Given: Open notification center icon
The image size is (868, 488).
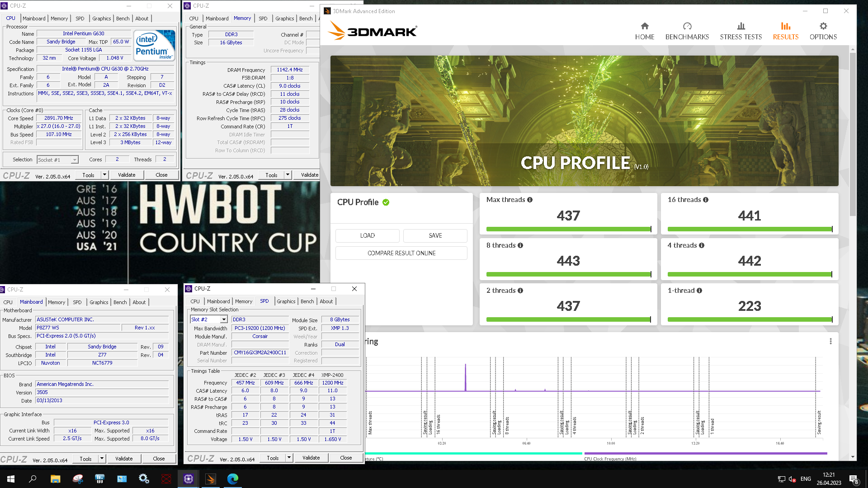Looking at the screenshot, I should (x=854, y=479).
